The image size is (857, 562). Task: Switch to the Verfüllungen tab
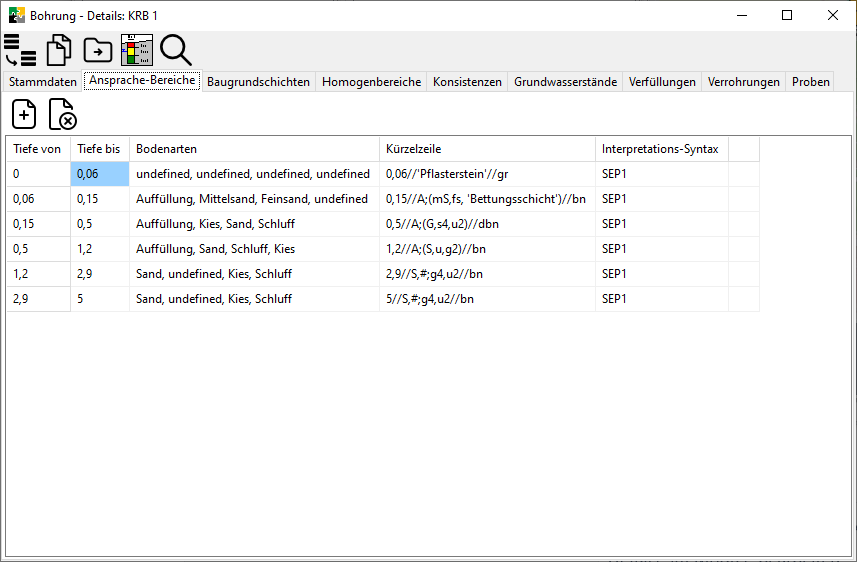pos(662,82)
